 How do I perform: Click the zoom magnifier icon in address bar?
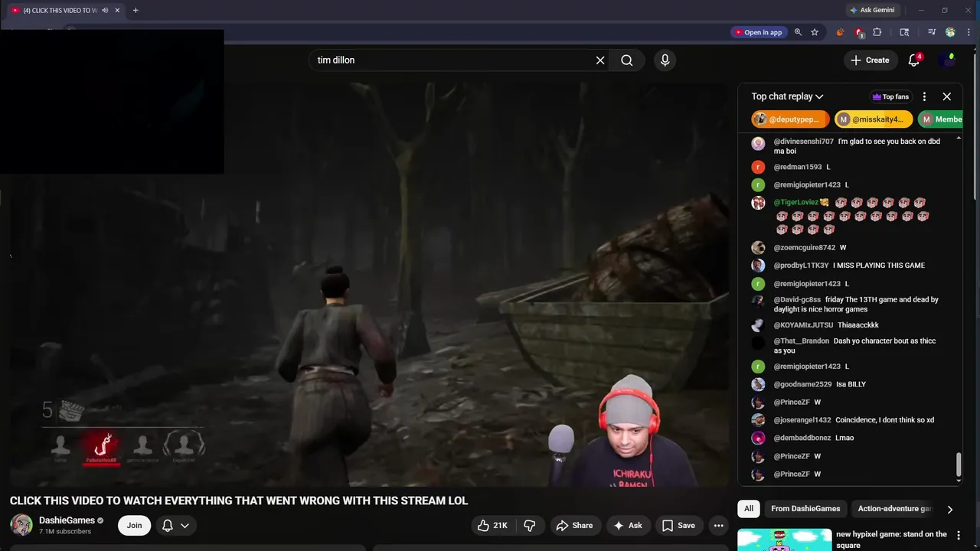click(x=798, y=32)
